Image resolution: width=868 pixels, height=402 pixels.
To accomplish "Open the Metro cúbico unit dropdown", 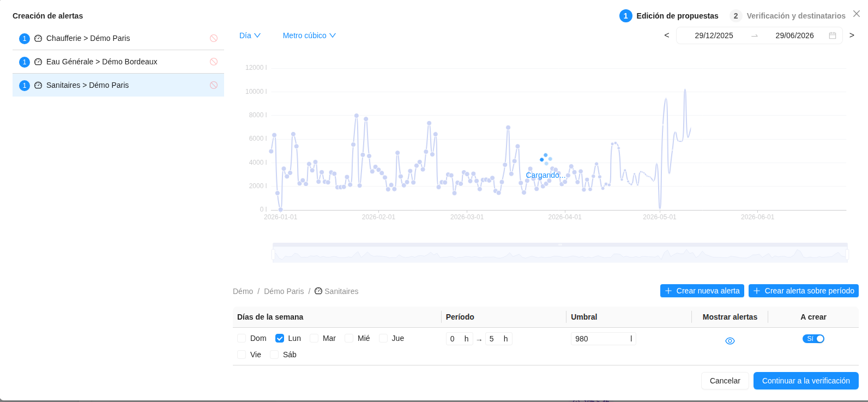I will coord(309,35).
